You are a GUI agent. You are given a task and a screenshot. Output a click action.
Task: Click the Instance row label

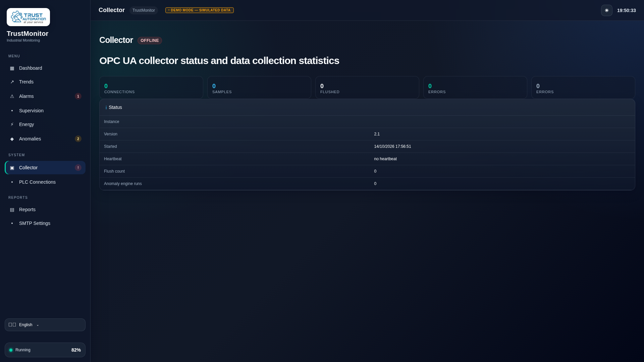(111, 122)
